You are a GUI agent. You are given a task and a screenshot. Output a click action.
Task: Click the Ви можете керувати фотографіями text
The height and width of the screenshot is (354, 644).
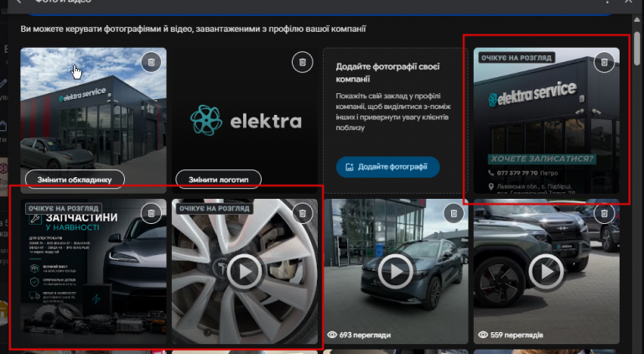[x=193, y=29]
